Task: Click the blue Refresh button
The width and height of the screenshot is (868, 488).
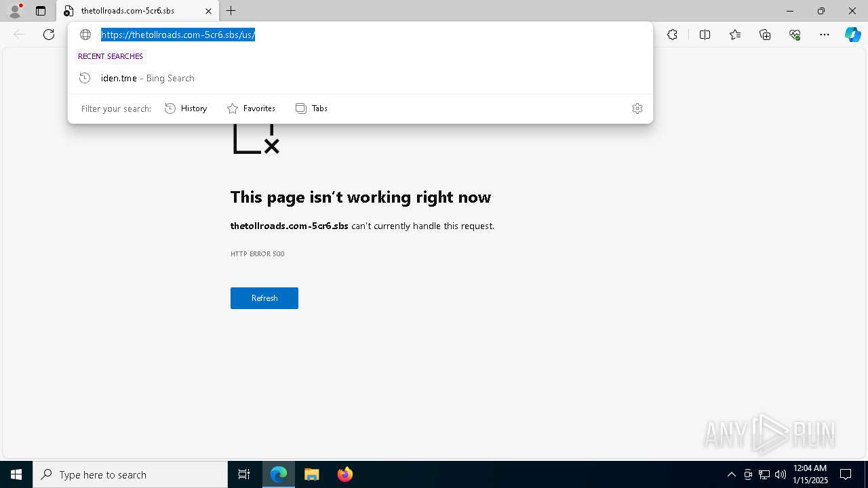Action: click(264, 298)
